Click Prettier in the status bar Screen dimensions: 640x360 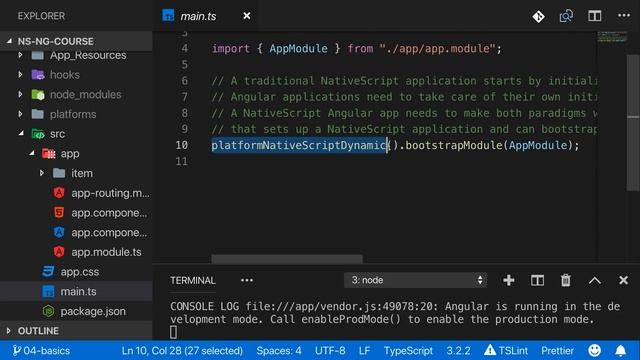(x=557, y=351)
